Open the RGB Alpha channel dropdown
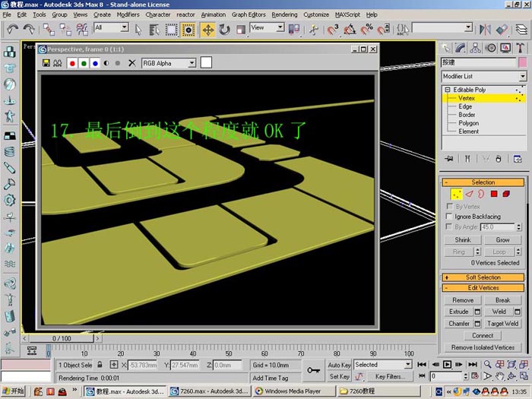 click(192, 63)
